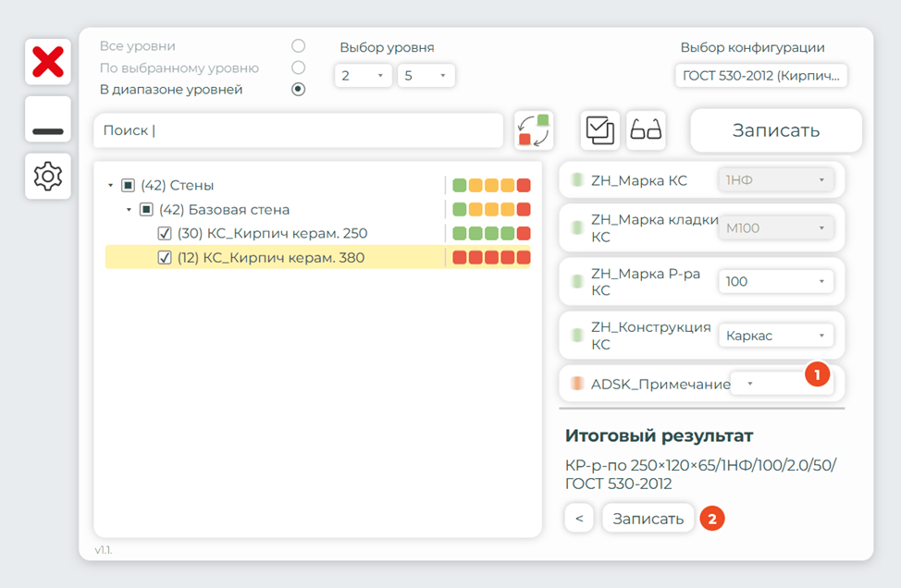
Task: Click the result text 'КР-р-по 250×120×65/1НФ/100/2.0/50/'
Action: tap(700, 465)
